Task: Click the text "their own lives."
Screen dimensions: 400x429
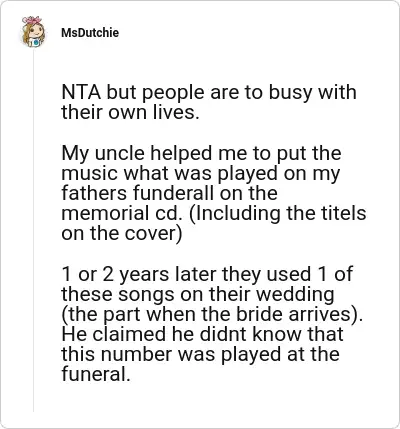Action: pos(130,112)
